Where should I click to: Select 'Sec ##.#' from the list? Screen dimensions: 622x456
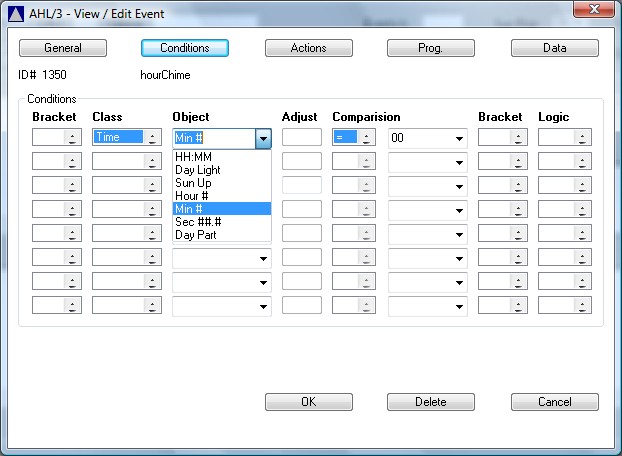(x=221, y=222)
